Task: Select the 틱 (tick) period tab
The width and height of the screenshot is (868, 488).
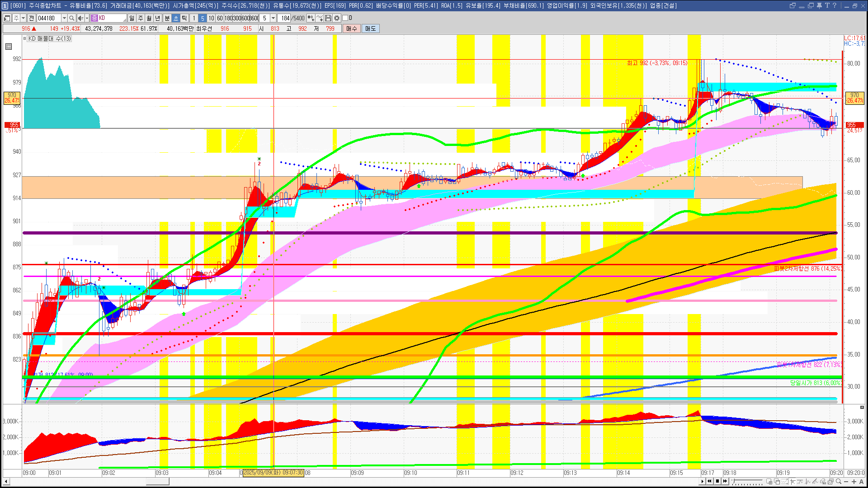Action: (184, 18)
